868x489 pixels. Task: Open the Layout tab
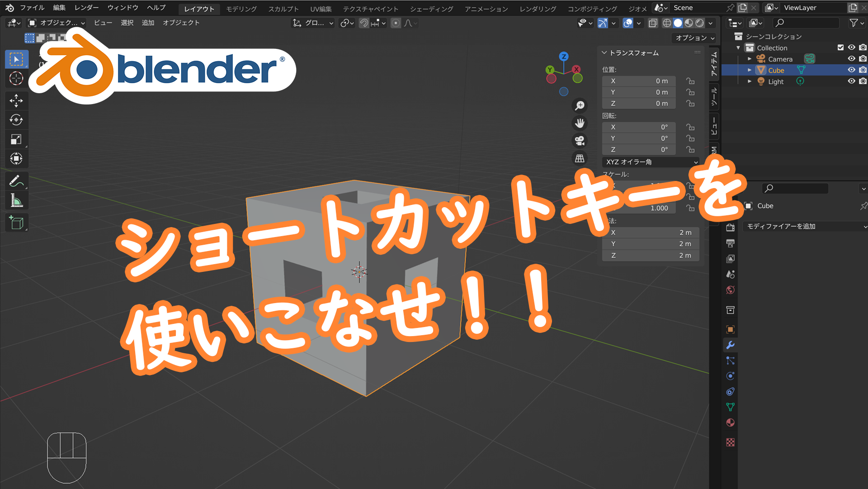point(199,8)
